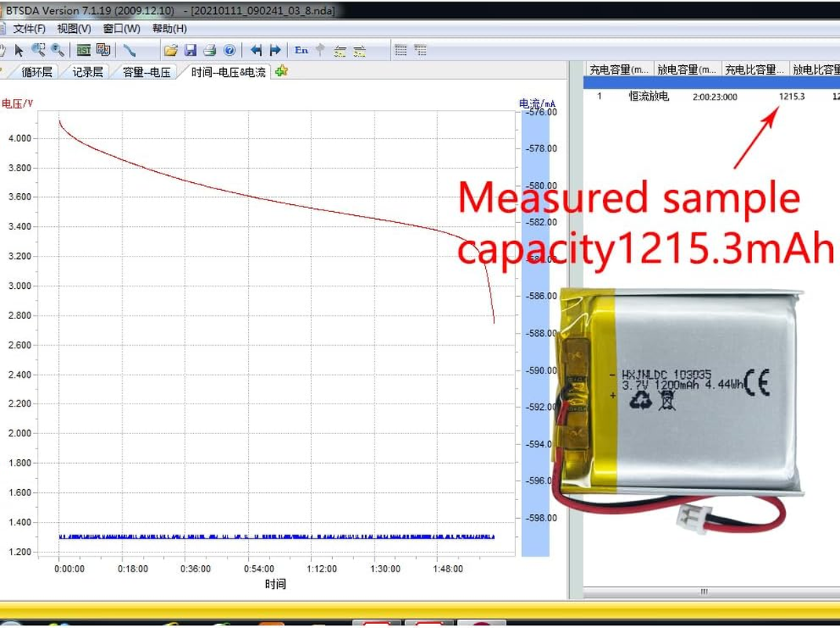The width and height of the screenshot is (840, 628).
Task: Open the 文件(F) menu
Action: pos(29,29)
